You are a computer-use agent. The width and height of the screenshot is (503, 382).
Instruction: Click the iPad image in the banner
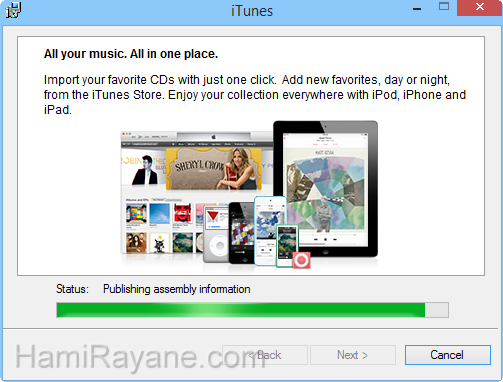click(325, 189)
